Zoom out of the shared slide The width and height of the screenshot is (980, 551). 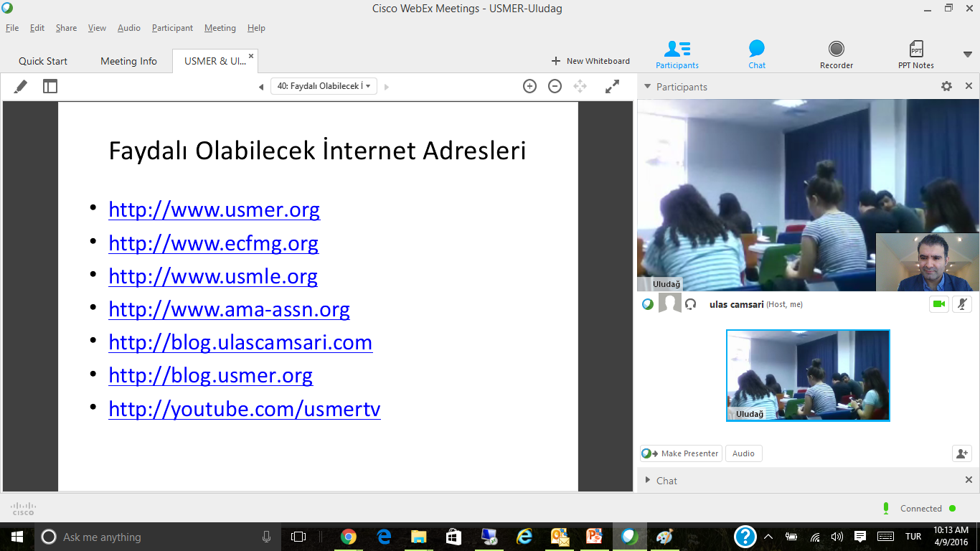point(555,86)
